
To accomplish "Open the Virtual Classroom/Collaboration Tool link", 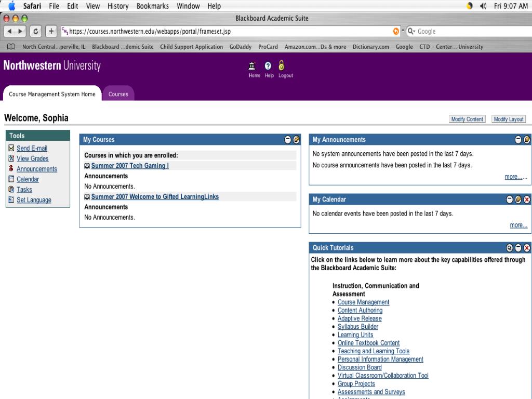I will 383,375.
